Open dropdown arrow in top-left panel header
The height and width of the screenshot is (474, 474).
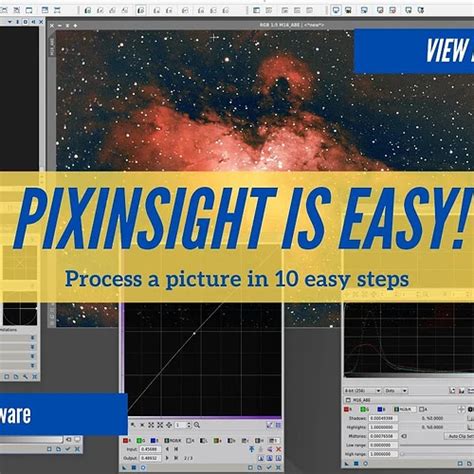(10, 22)
